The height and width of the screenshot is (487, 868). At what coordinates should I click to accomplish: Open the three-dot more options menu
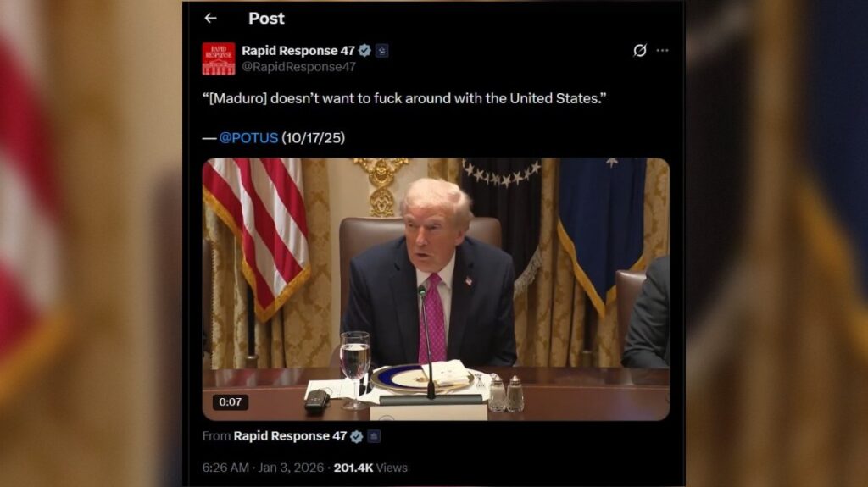point(662,50)
